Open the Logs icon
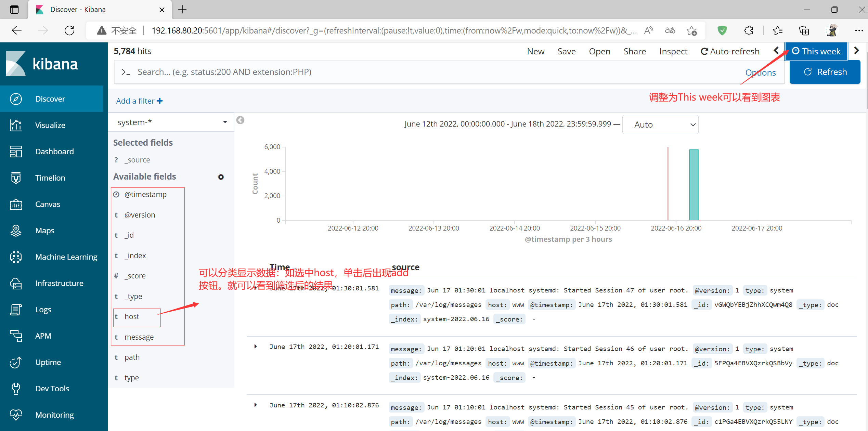The height and width of the screenshot is (431, 868). tap(16, 310)
